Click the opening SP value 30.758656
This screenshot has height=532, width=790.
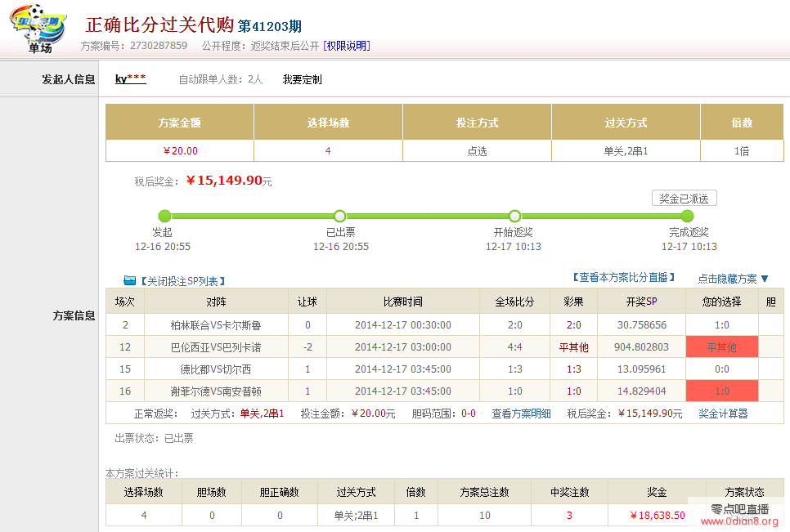point(641,325)
